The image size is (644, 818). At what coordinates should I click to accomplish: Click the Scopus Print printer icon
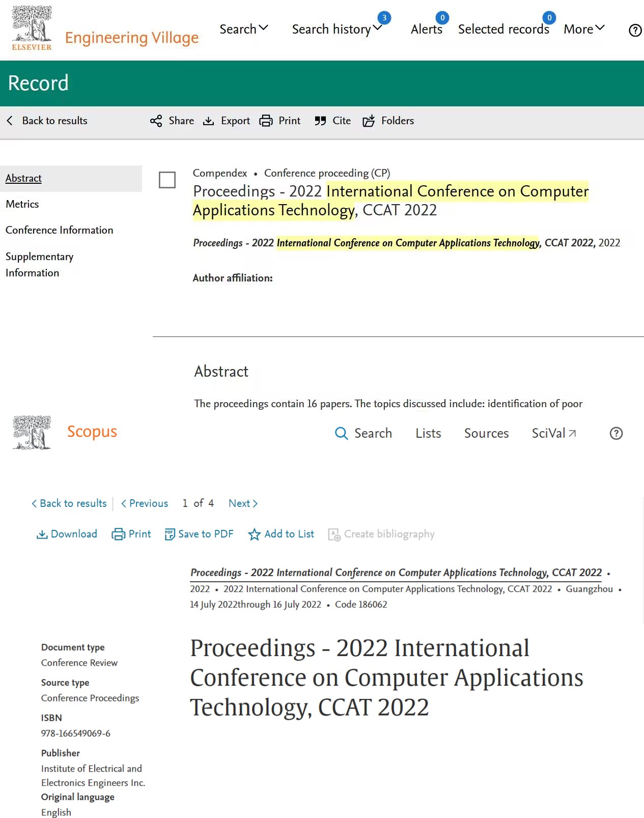[x=118, y=534]
